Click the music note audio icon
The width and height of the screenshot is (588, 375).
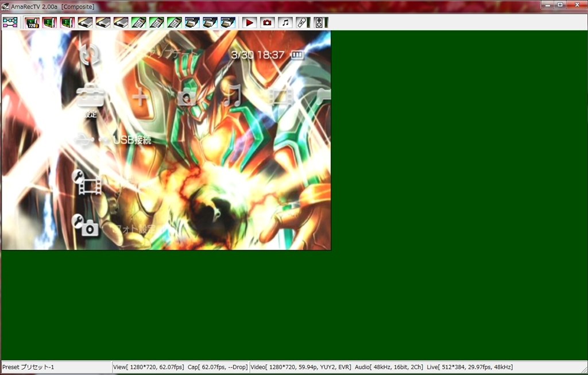pos(285,22)
